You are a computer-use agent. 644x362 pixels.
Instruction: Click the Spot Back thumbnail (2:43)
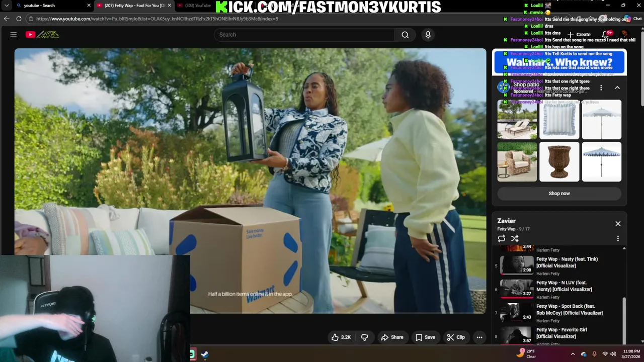(x=517, y=312)
